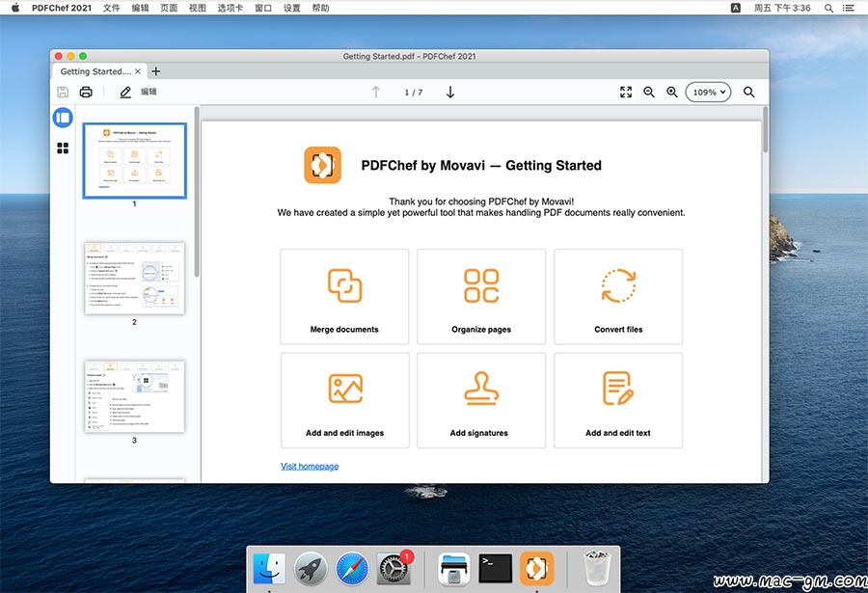
Task: Open the Trash in the Dock
Action: pos(597,569)
